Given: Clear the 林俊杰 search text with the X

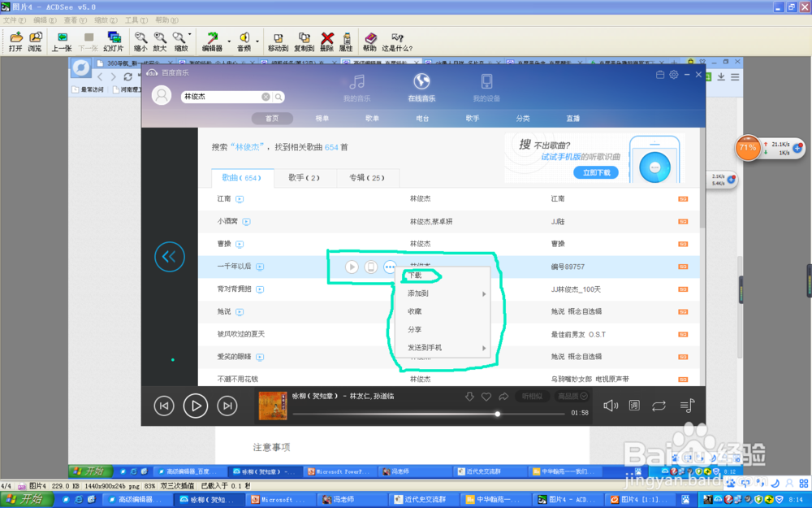Looking at the screenshot, I should point(266,97).
